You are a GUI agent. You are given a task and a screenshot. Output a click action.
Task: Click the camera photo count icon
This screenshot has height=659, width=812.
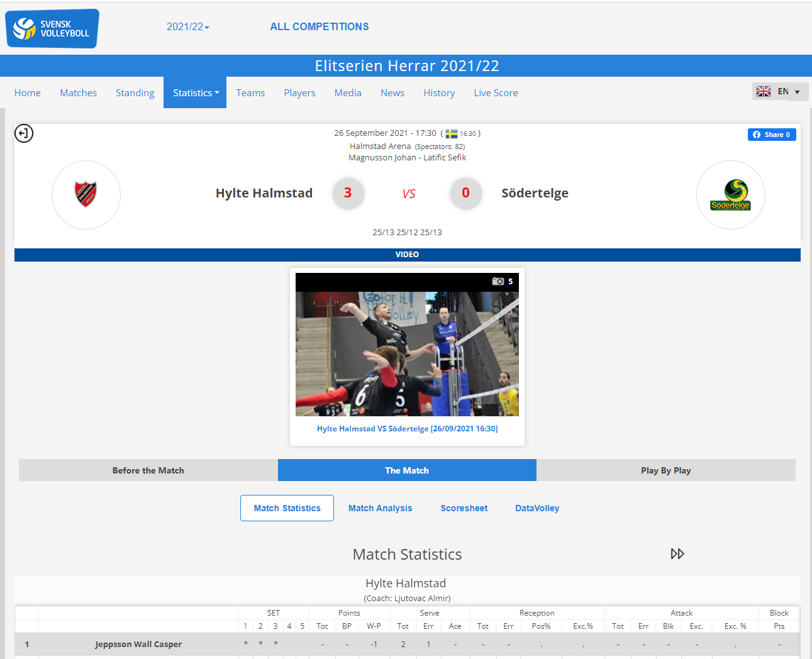pyautogui.click(x=498, y=282)
